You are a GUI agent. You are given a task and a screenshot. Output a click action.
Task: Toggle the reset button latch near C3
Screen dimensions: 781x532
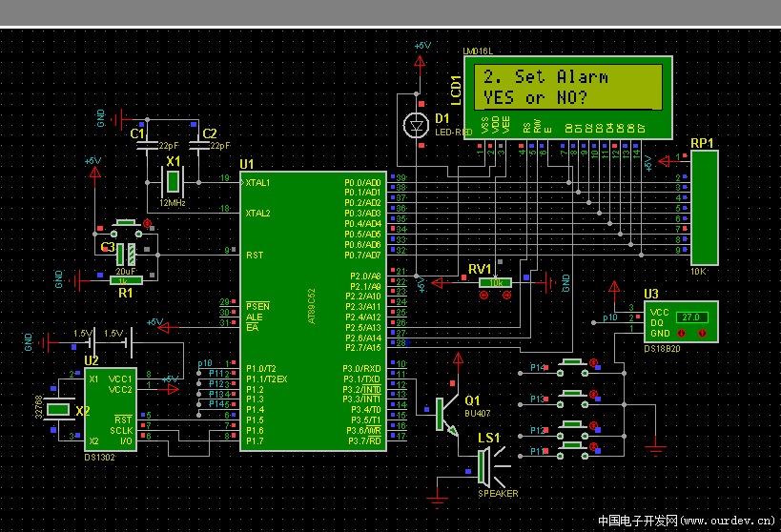pyautogui.click(x=147, y=223)
